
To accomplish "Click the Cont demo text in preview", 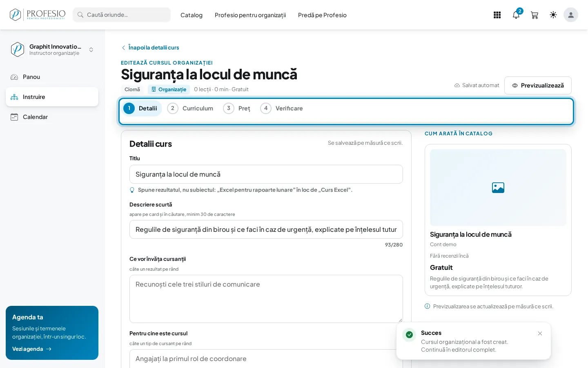I will 443,245.
